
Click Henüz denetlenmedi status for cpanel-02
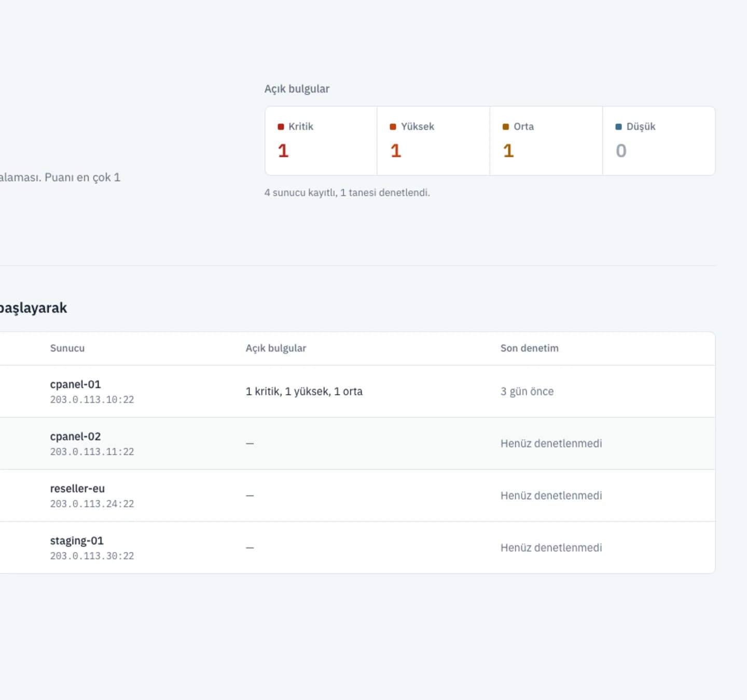coord(551,444)
